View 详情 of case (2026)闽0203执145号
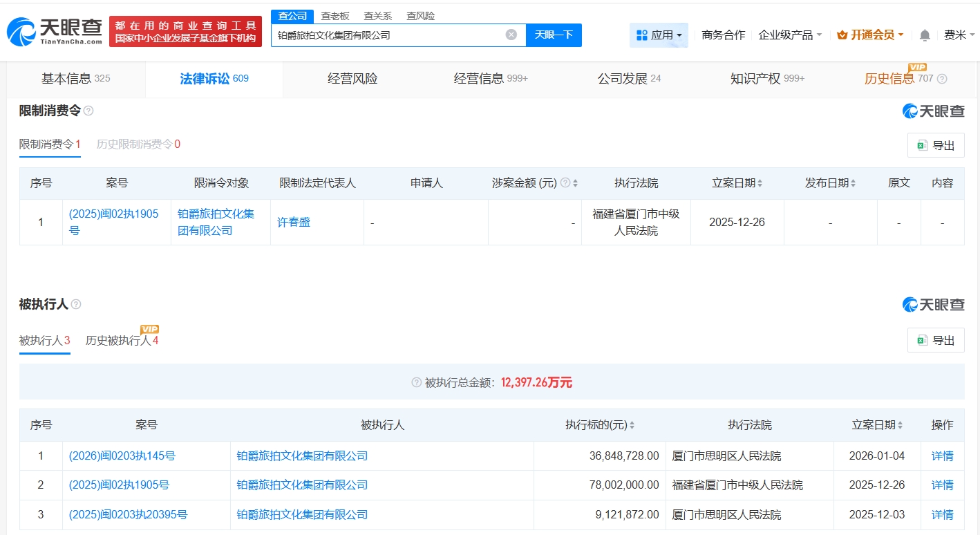 tap(942, 456)
